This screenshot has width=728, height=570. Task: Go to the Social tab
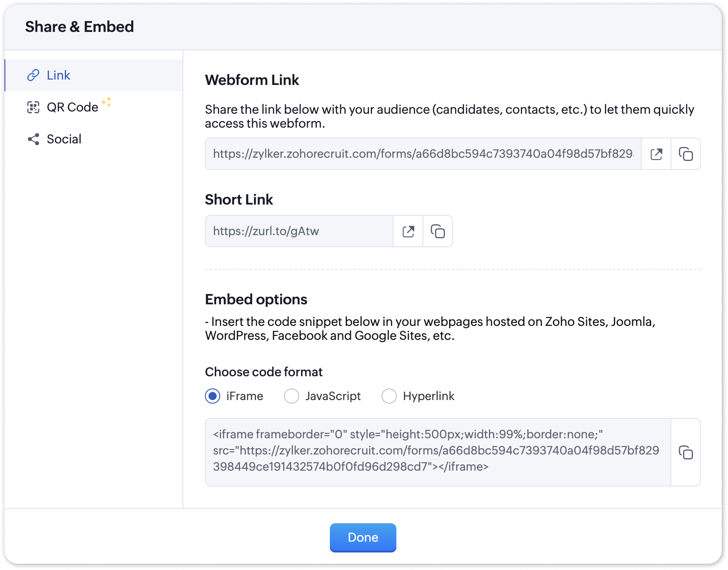(x=64, y=139)
